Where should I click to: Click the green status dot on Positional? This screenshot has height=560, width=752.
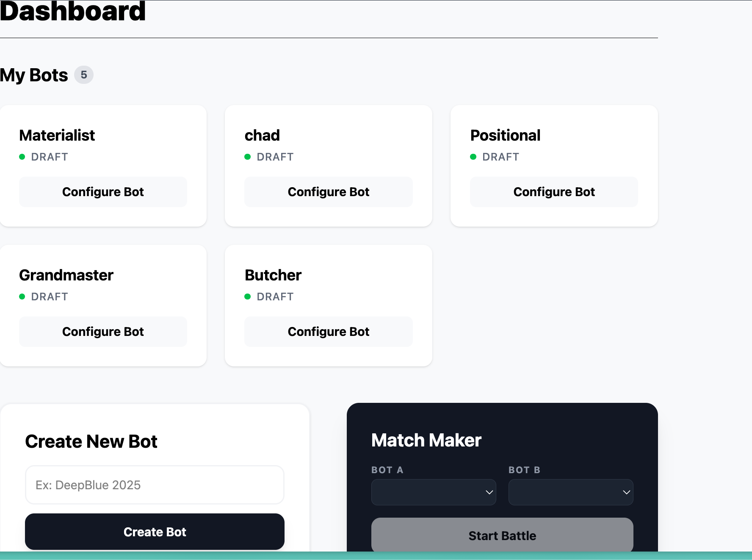pyautogui.click(x=473, y=157)
